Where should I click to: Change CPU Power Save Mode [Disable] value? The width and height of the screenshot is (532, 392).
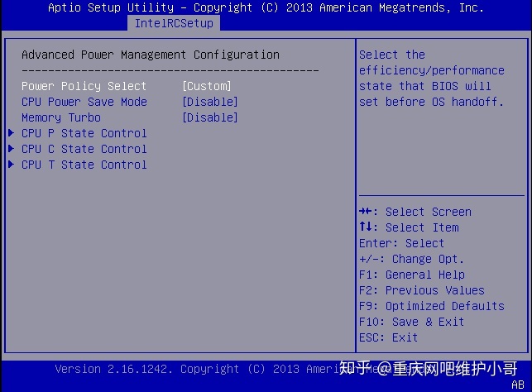click(x=210, y=102)
